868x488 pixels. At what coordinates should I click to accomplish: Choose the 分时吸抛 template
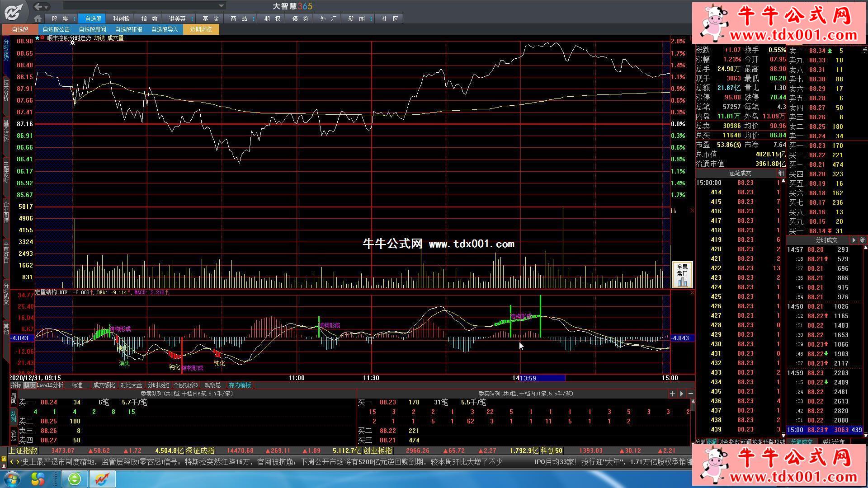click(158, 385)
